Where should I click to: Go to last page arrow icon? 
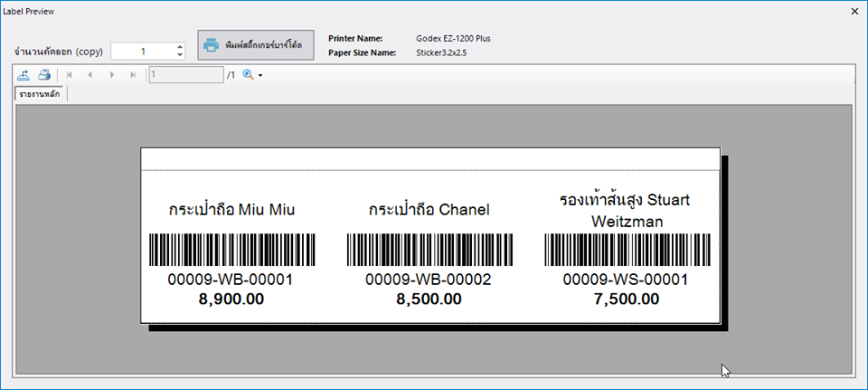point(133,75)
